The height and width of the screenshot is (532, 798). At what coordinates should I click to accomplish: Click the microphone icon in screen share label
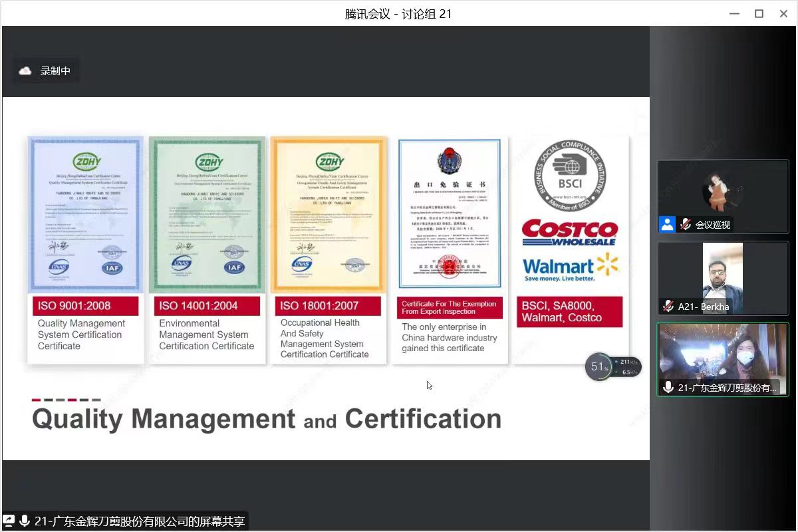tap(25, 521)
